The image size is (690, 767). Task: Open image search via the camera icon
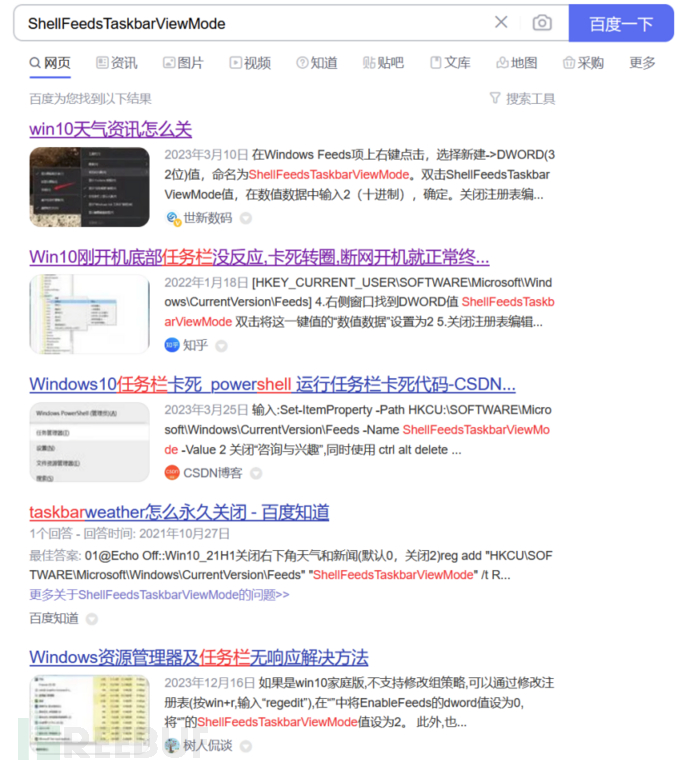542,23
